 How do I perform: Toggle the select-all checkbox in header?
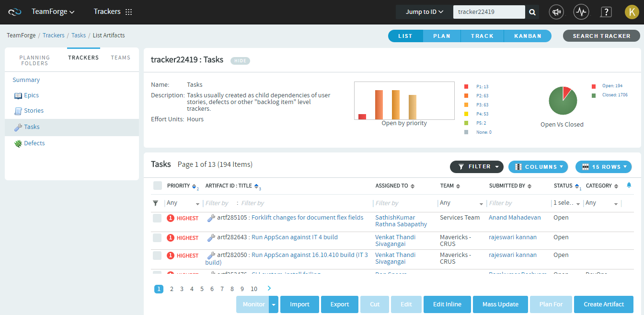pos(157,186)
